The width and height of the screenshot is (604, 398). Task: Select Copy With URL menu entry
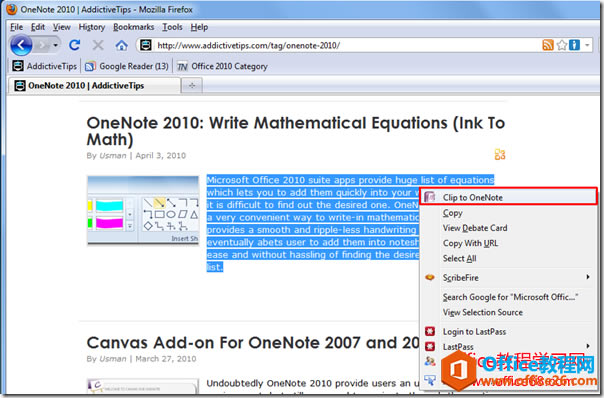coord(508,243)
